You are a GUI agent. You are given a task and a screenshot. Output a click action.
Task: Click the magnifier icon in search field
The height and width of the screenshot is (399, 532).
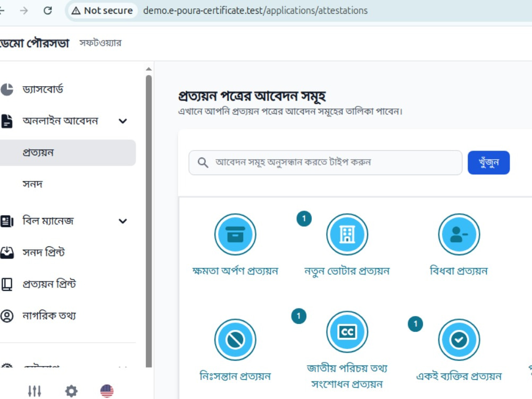point(203,162)
